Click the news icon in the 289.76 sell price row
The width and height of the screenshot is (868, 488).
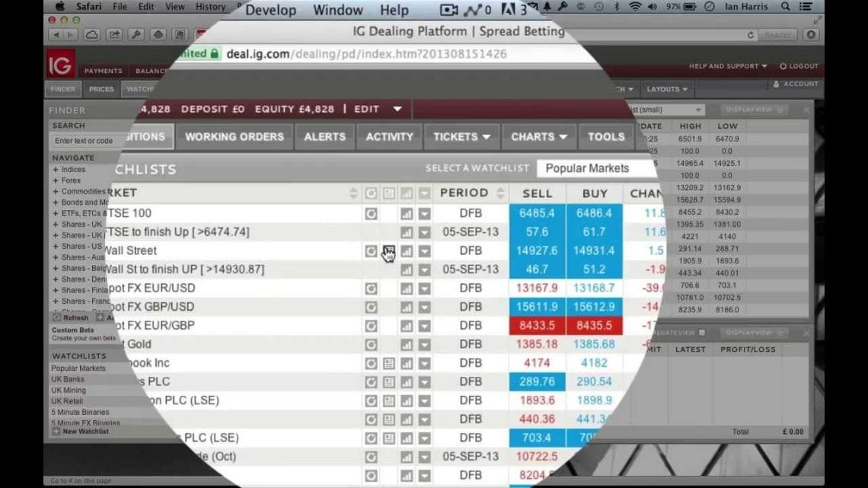389,381
